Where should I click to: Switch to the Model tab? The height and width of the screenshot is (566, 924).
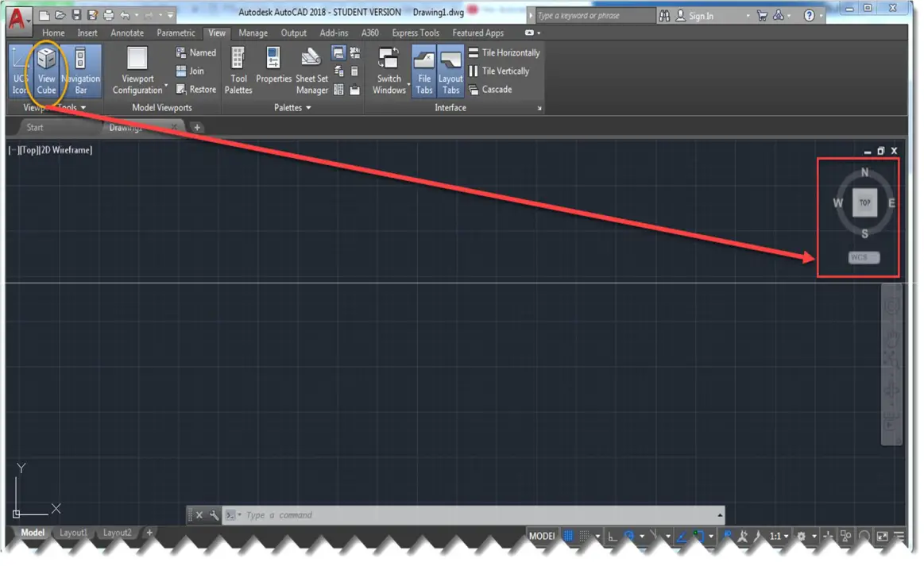tap(33, 533)
